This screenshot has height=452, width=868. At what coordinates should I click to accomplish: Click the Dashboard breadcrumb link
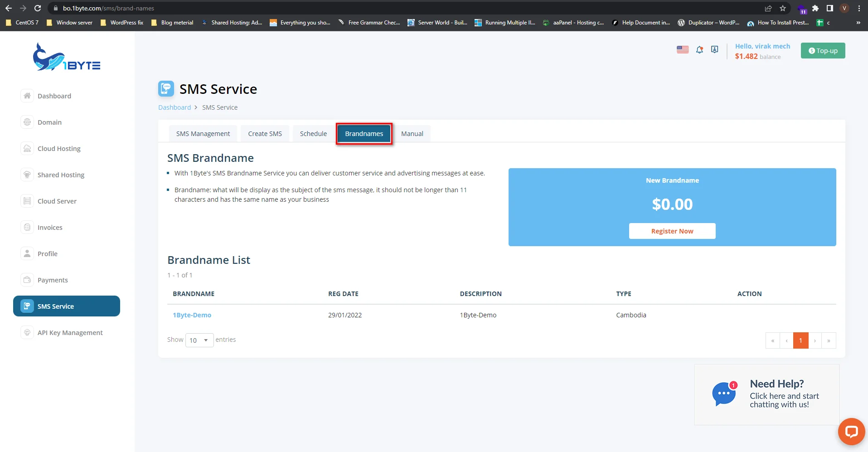click(x=175, y=107)
